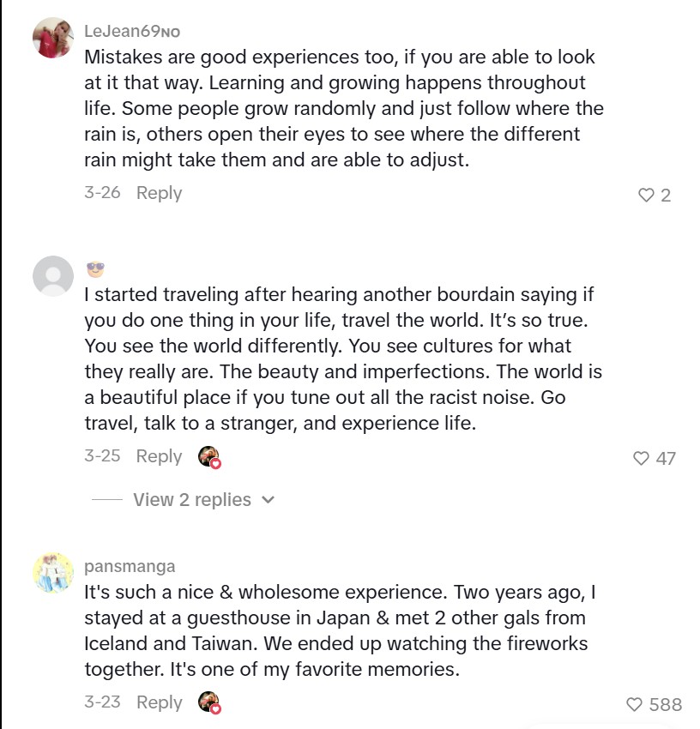
Task: Tap heart on the bourdain travel comment
Action: tap(641, 459)
